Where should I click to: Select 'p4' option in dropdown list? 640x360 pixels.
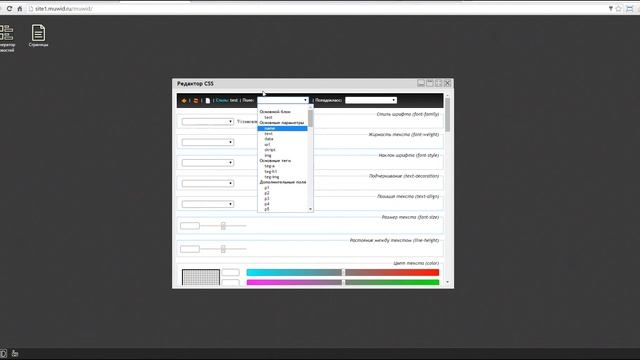(x=282, y=204)
